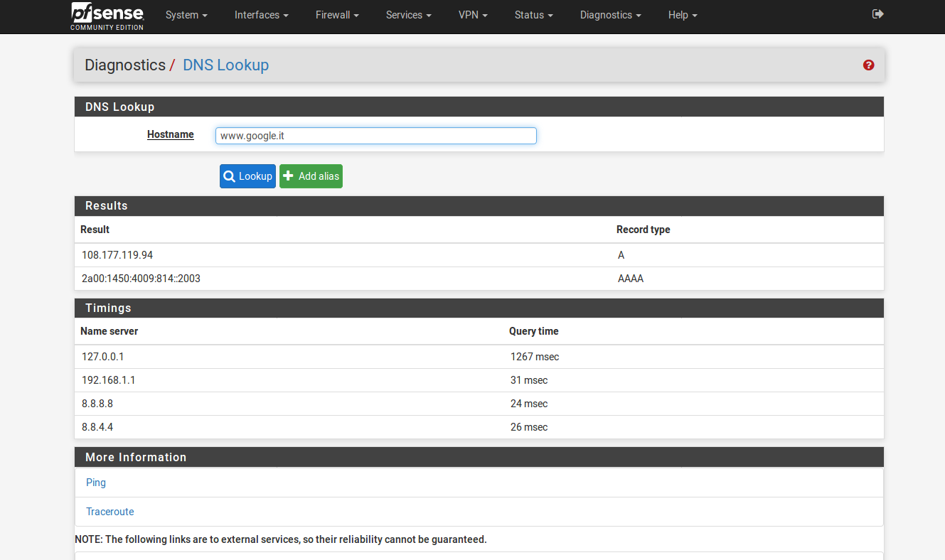Select the 108.177.119.94 result row
This screenshot has height=560, width=945.
[117, 255]
